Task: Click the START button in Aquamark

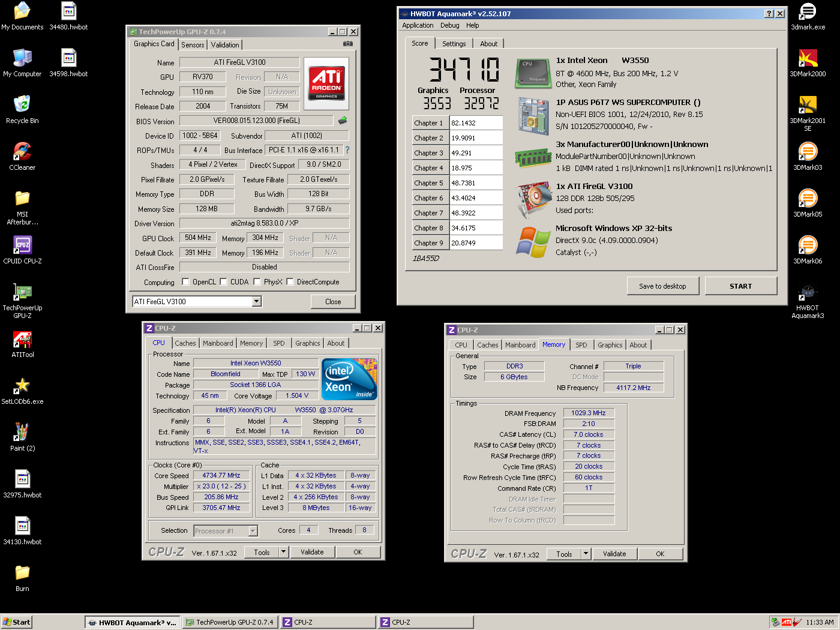Action: (741, 286)
